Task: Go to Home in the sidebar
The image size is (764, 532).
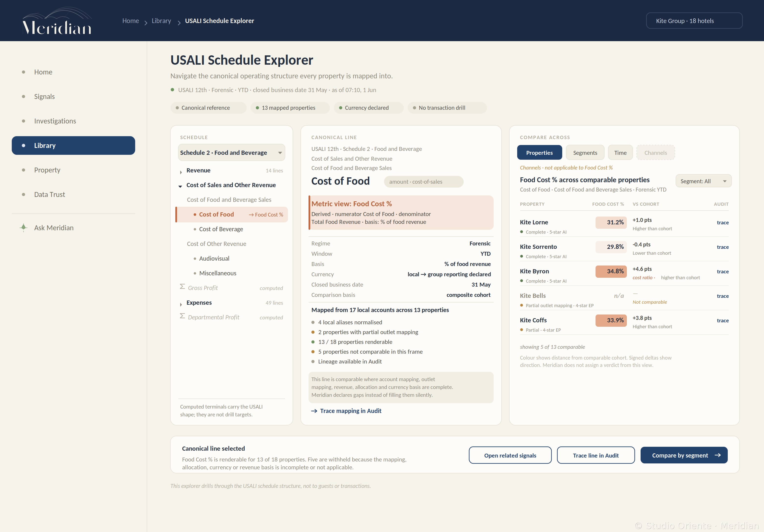Action: (x=73, y=72)
